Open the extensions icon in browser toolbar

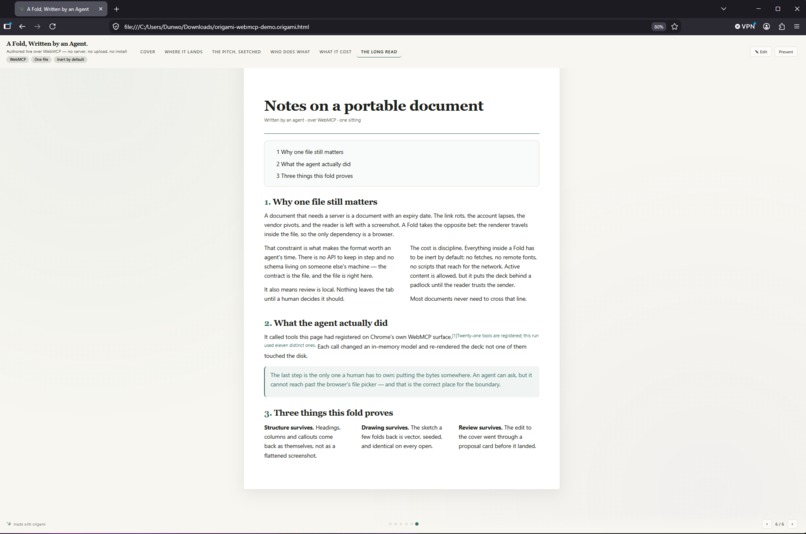coord(782,26)
